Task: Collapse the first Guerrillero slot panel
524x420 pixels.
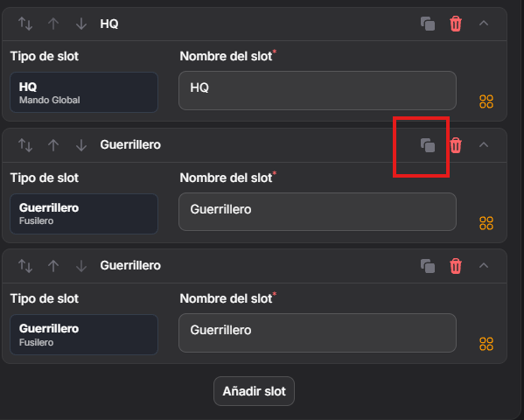Action: coord(484,144)
